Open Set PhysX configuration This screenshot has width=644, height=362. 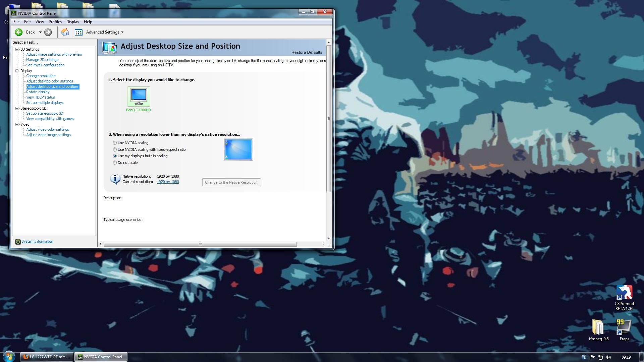(45, 65)
